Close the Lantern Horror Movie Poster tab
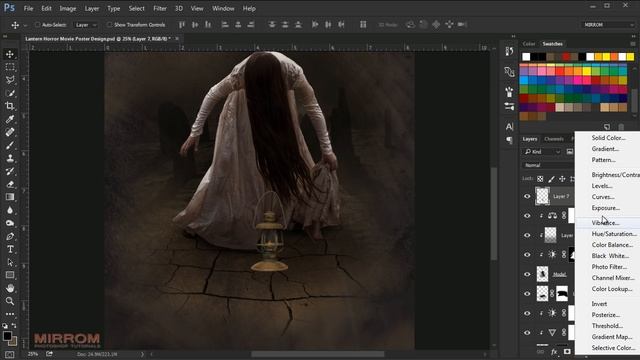Image resolution: width=640 pixels, height=360 pixels. click(177, 39)
